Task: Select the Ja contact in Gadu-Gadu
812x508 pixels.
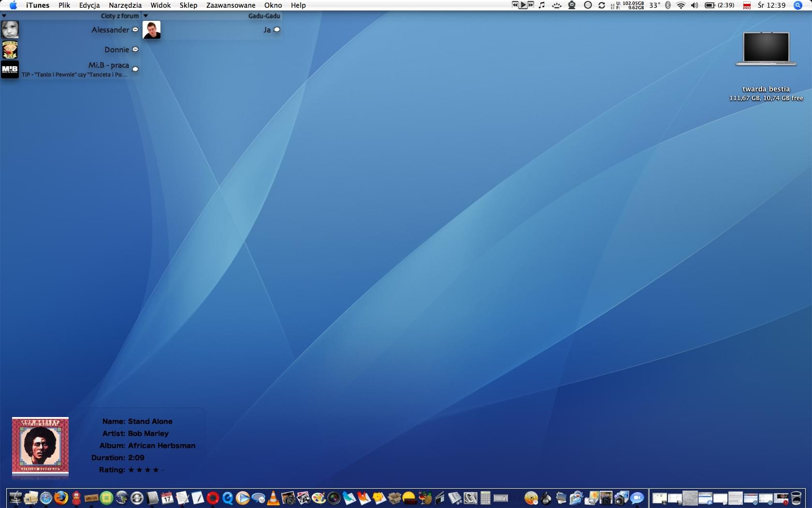Action: tap(212, 30)
